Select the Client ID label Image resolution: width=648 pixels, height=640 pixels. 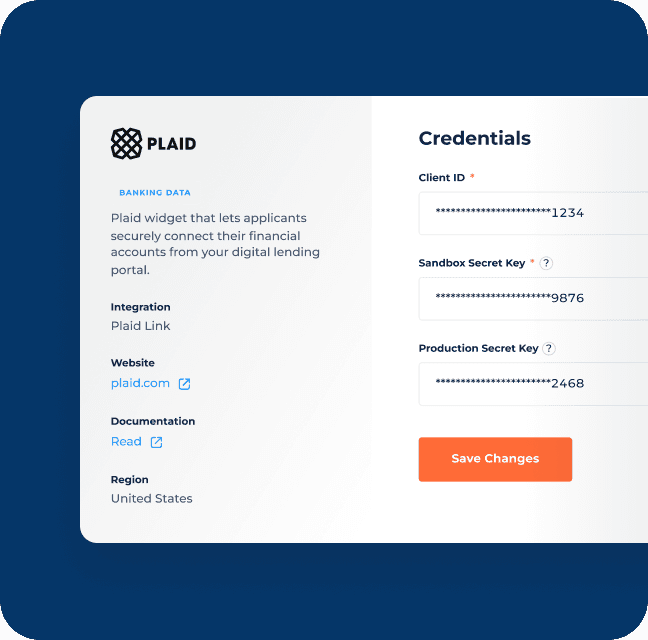pos(441,178)
